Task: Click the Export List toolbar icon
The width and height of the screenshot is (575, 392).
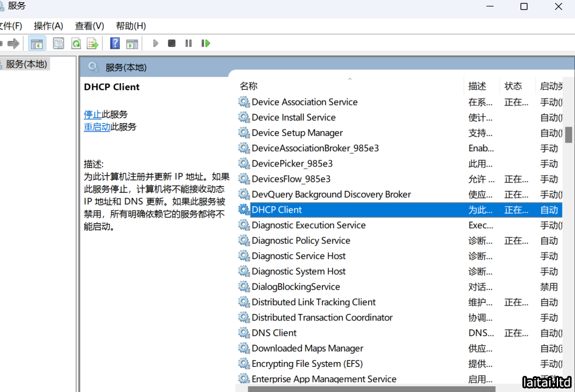Action: [x=92, y=43]
